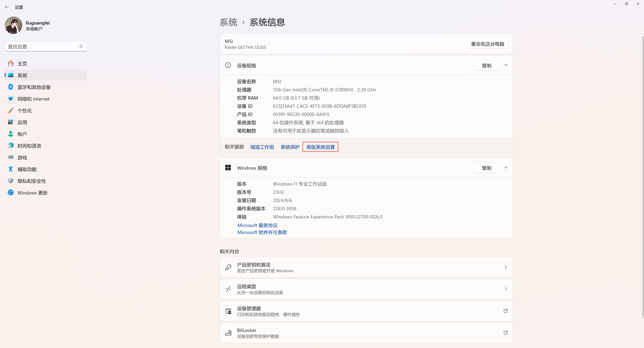Click the 查找设置 search field
This screenshot has height=348, width=644.
(x=42, y=47)
